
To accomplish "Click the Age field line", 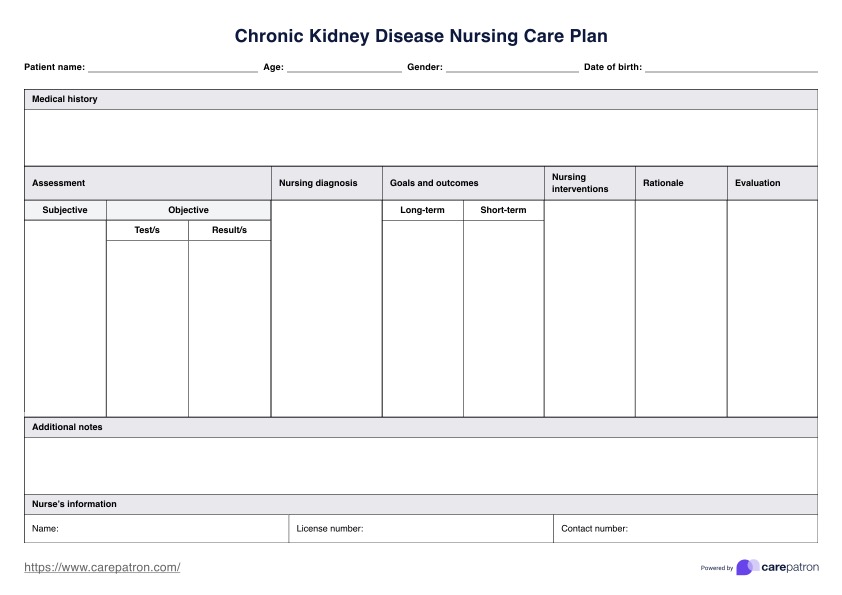I will (344, 68).
